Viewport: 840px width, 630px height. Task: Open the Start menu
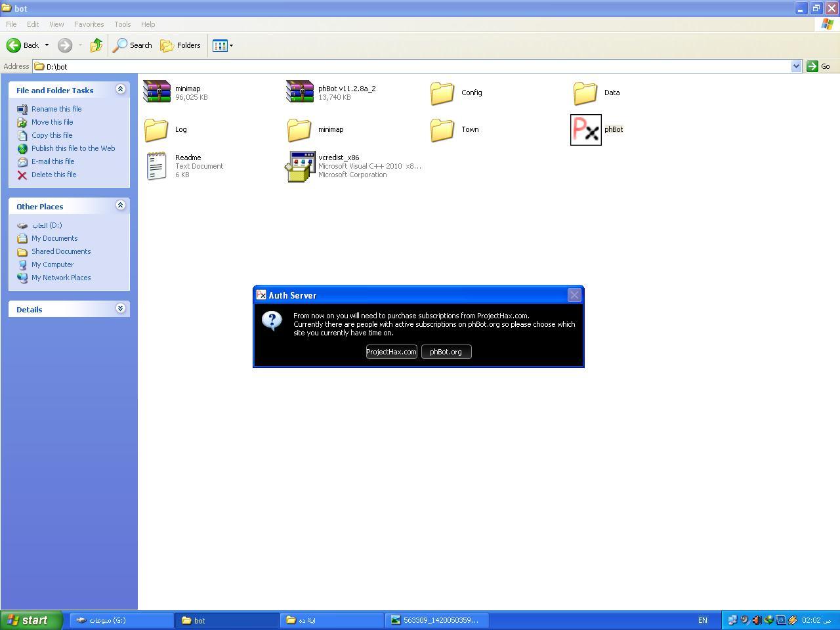pos(31,620)
